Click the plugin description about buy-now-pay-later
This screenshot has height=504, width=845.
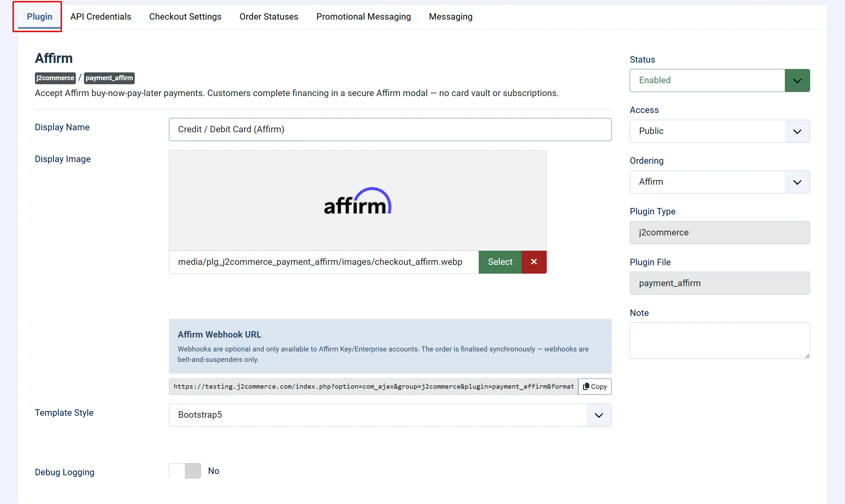tap(297, 93)
